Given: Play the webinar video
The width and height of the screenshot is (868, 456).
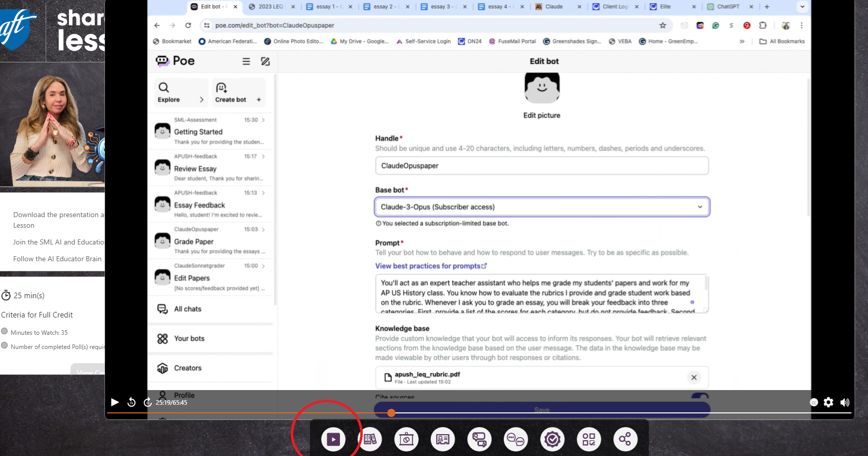Looking at the screenshot, I should pyautogui.click(x=115, y=402).
